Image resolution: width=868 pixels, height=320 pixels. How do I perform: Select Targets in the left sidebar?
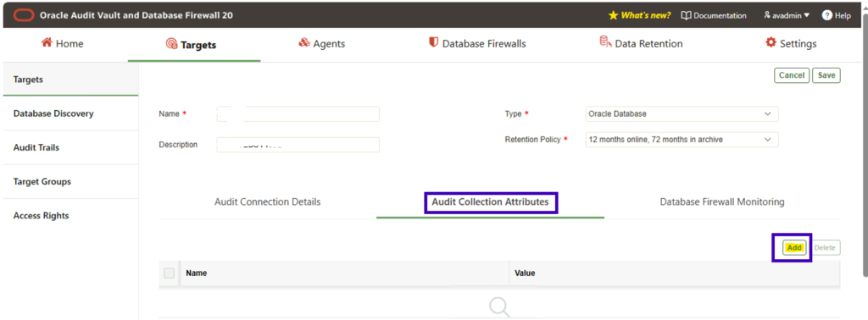70,80
